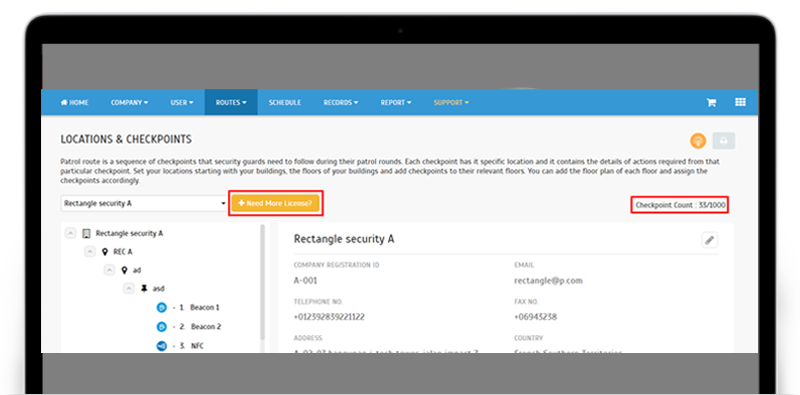
Task: Click the orange lightbulb tips icon
Action: point(698,140)
